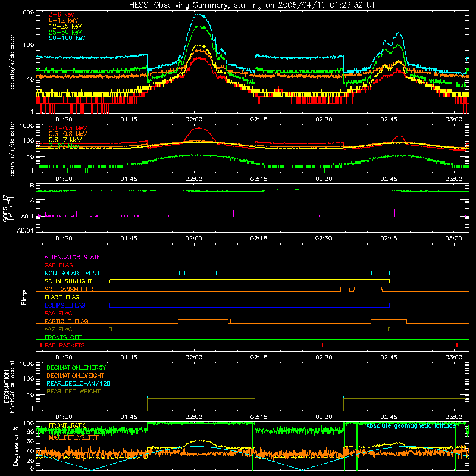476x476 pixels.
Task: Click the BAD_PACKETS label
Action: click(x=65, y=345)
